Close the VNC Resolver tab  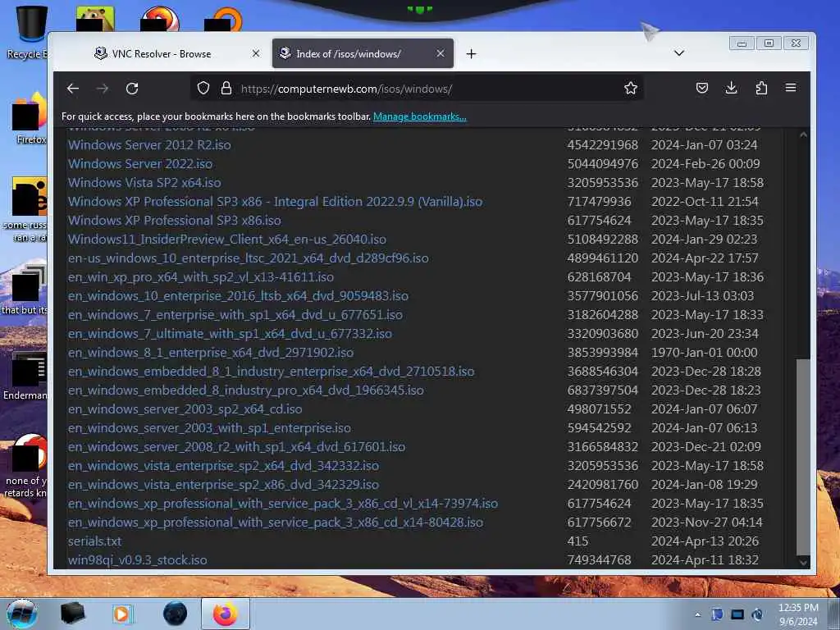256,53
